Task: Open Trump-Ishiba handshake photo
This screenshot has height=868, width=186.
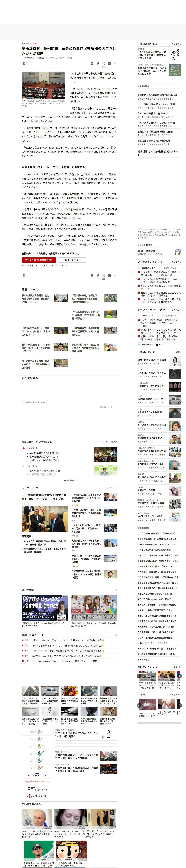Action: 45,519
